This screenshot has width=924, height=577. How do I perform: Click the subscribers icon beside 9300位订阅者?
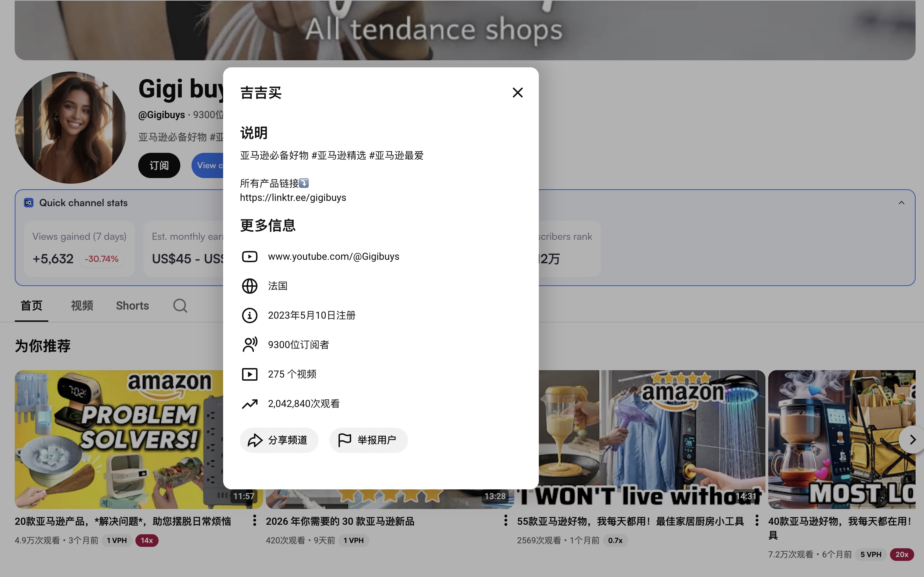250,345
